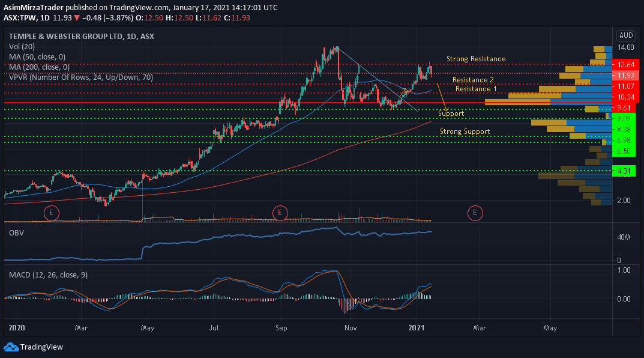Click the AsimMirzaTrader author name

click(34, 7)
